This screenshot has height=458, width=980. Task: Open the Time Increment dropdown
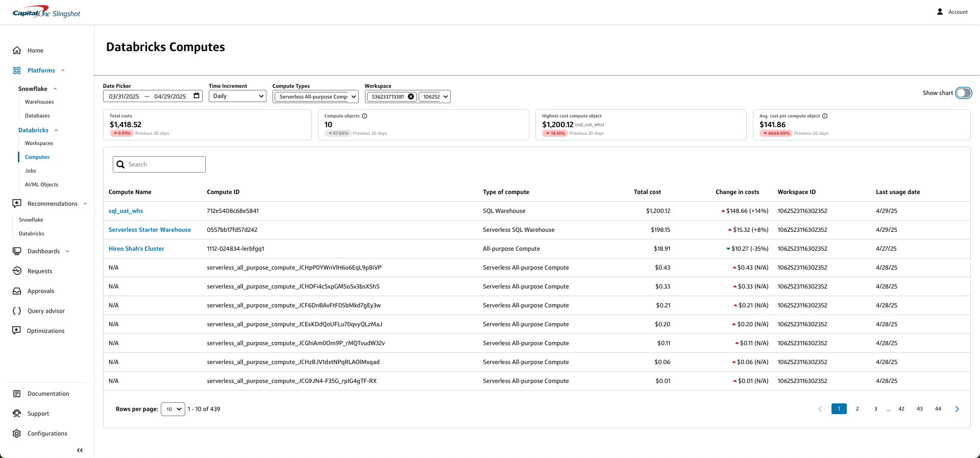pyautogui.click(x=237, y=96)
